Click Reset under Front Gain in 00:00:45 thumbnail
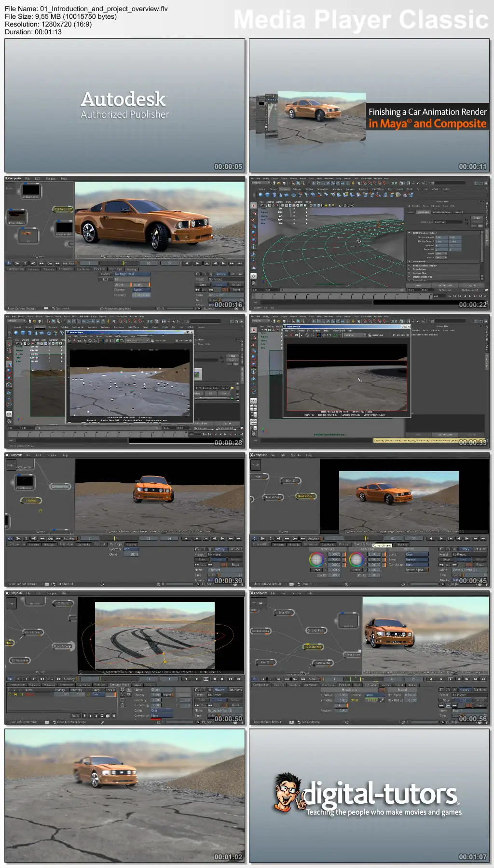494x868 pixels. (x=316, y=570)
